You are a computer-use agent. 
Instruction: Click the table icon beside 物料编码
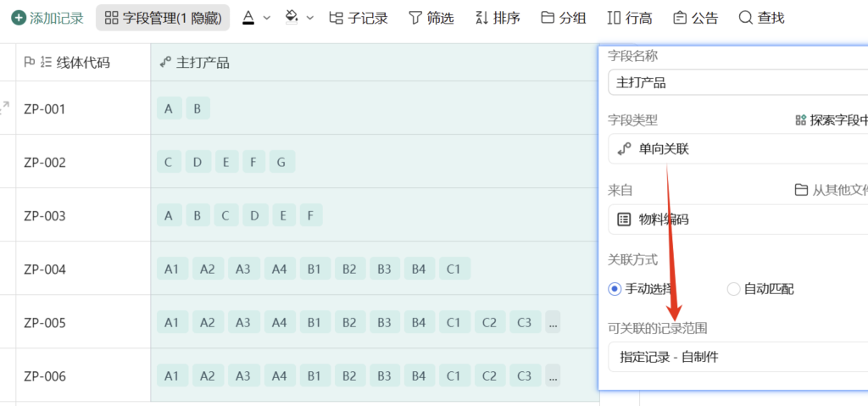click(624, 220)
